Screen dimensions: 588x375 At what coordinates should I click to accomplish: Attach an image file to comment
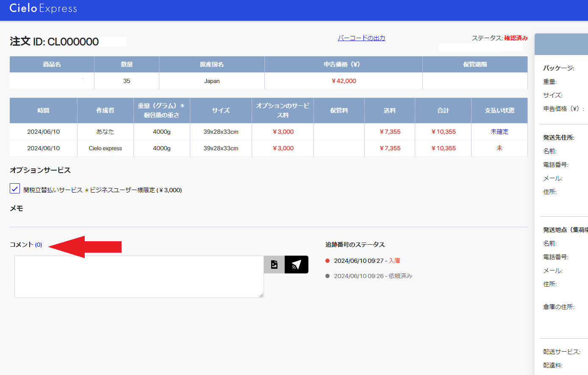pos(274,265)
